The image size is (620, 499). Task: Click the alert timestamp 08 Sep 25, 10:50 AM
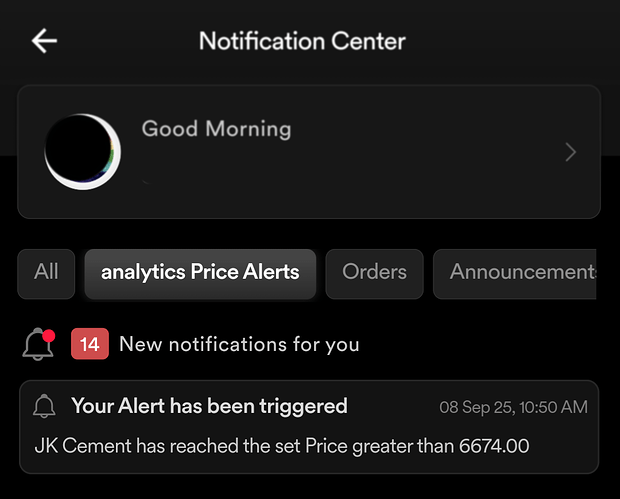(513, 407)
